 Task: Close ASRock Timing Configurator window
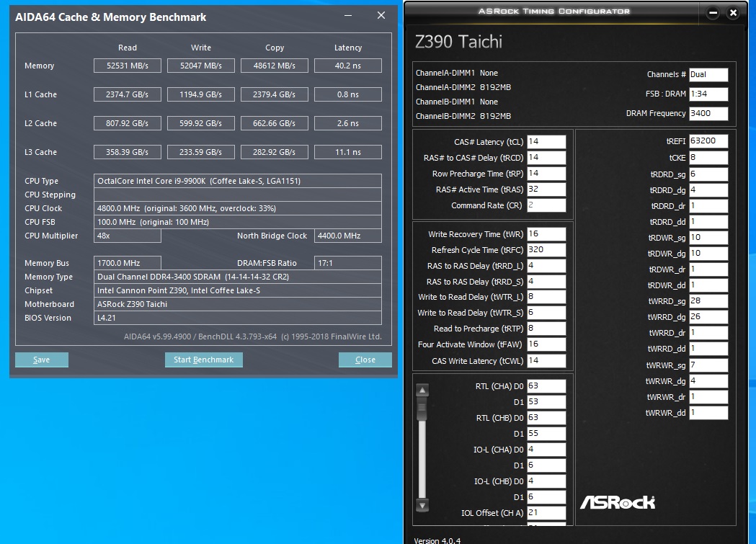tap(733, 13)
